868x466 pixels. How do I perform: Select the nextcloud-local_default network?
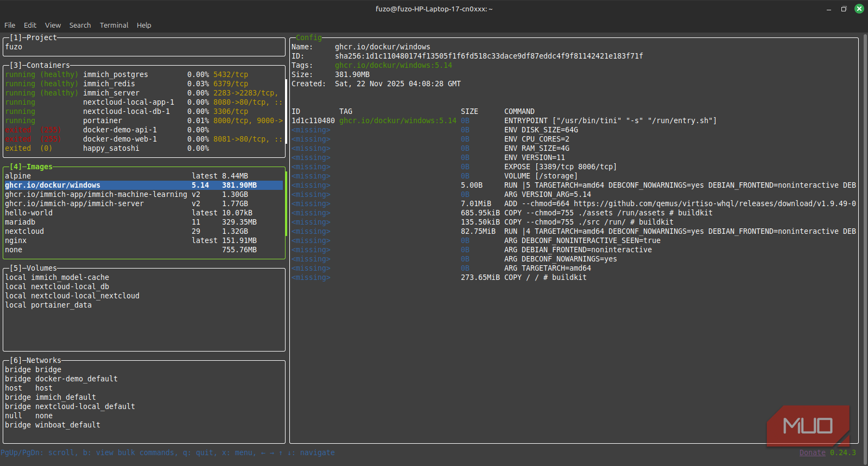(144, 406)
